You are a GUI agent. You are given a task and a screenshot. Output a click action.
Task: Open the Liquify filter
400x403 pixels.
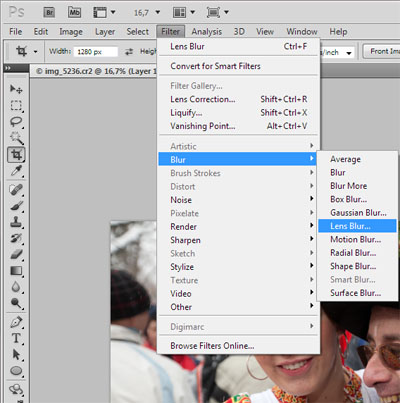238,113
